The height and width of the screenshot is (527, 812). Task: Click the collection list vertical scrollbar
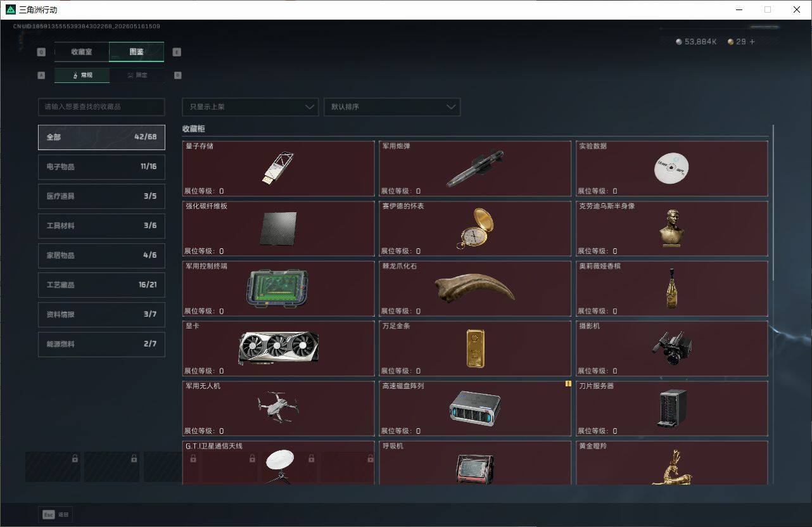point(773,203)
